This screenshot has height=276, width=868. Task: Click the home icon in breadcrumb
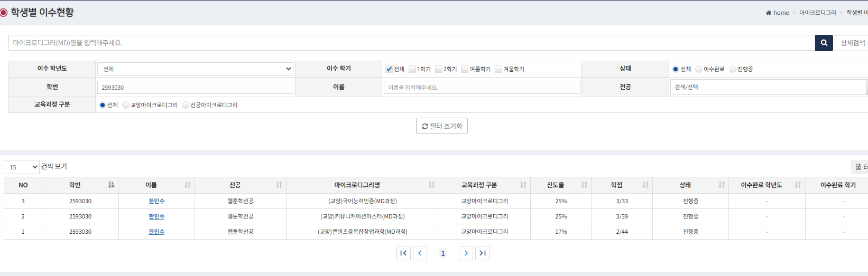(x=768, y=13)
